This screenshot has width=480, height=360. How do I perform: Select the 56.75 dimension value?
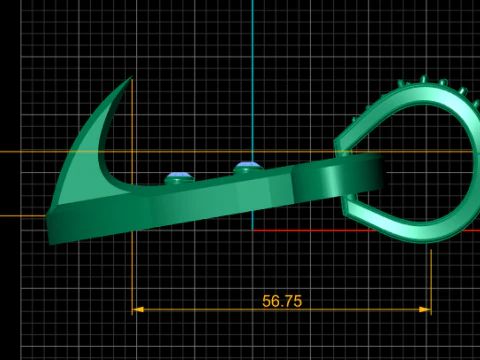tap(282, 301)
